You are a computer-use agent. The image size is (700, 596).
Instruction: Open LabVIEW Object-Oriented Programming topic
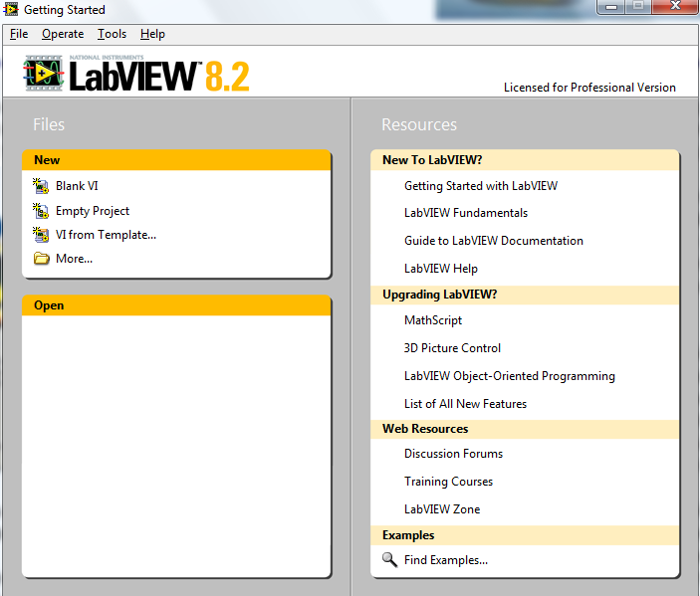tap(510, 376)
